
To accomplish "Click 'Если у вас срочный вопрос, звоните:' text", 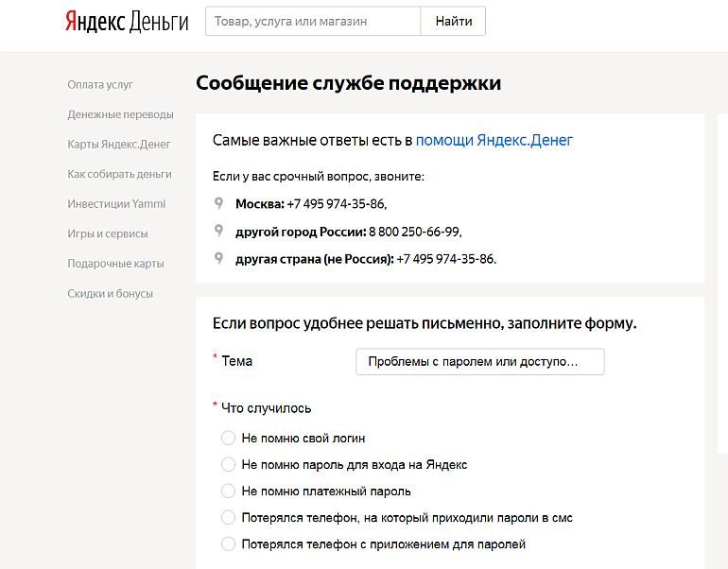I will [318, 177].
